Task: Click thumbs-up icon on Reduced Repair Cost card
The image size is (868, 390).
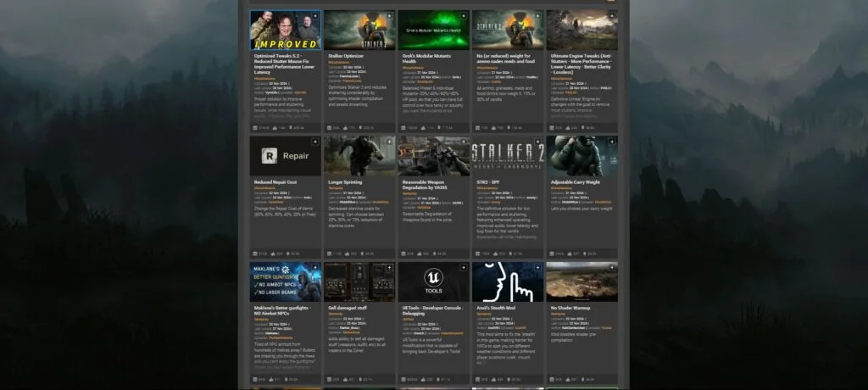Action: pos(273,253)
